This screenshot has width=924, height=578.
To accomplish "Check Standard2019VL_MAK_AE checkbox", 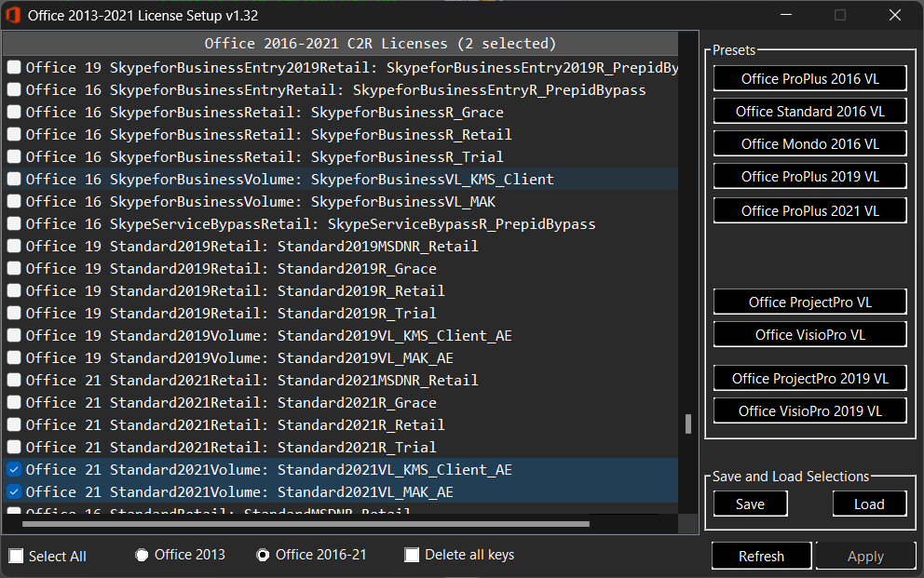I will pos(14,357).
